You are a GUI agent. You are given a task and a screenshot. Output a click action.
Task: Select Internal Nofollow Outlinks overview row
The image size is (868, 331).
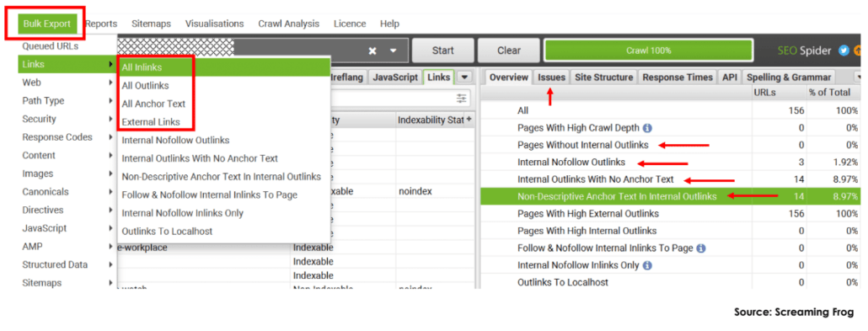coord(671,163)
